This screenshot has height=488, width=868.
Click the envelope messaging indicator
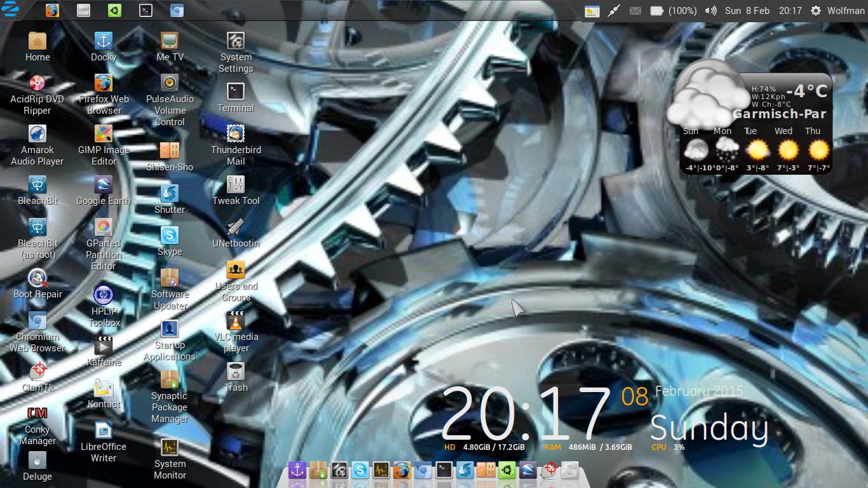coord(635,11)
